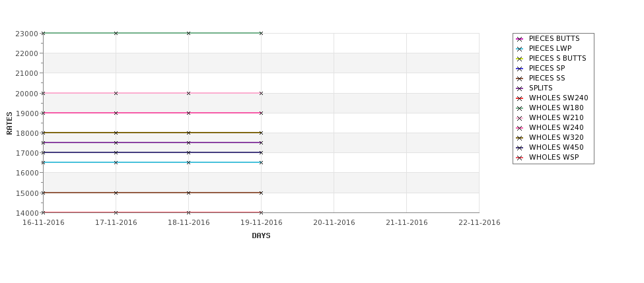Click the RATES axis title
The width and height of the screenshot is (644, 283).
tap(9, 123)
